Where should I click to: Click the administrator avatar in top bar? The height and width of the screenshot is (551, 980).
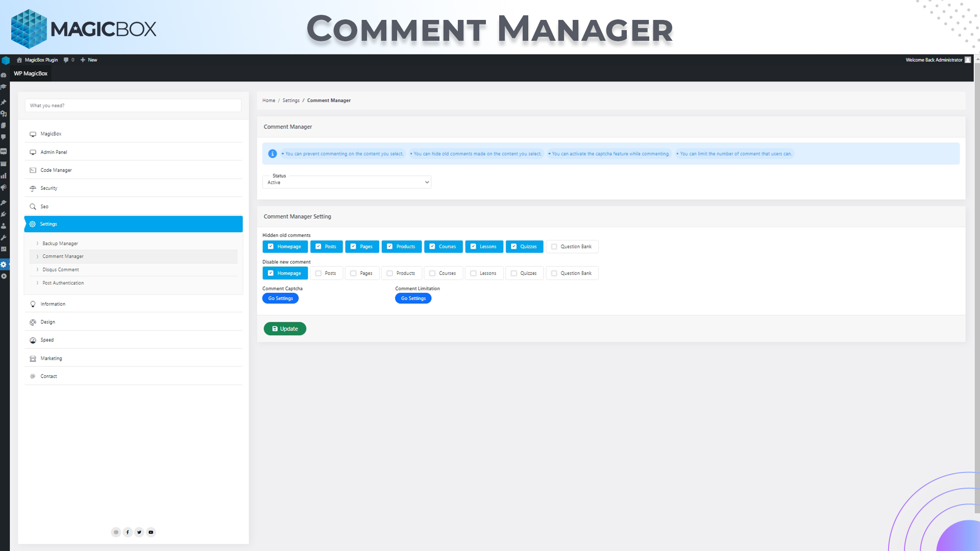(x=968, y=60)
